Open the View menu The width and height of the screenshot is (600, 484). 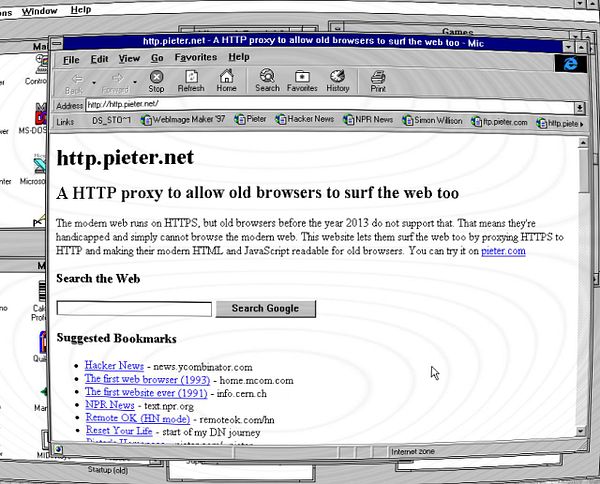pyautogui.click(x=129, y=59)
